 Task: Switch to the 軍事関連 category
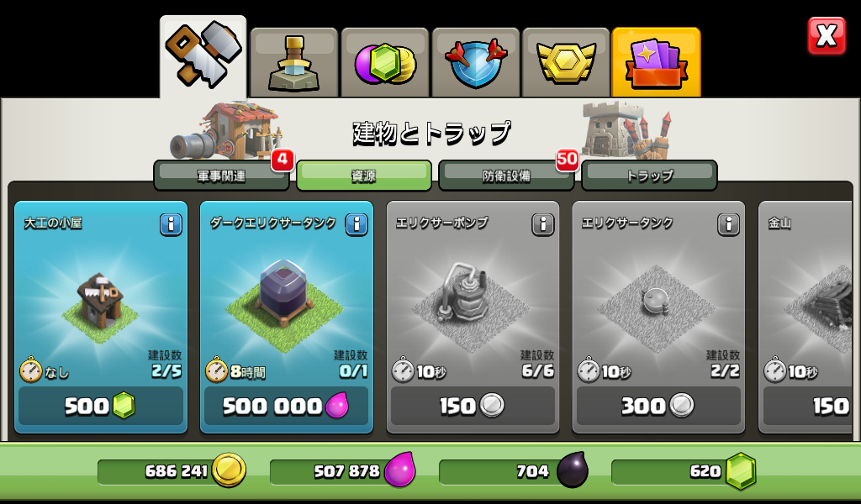[221, 176]
